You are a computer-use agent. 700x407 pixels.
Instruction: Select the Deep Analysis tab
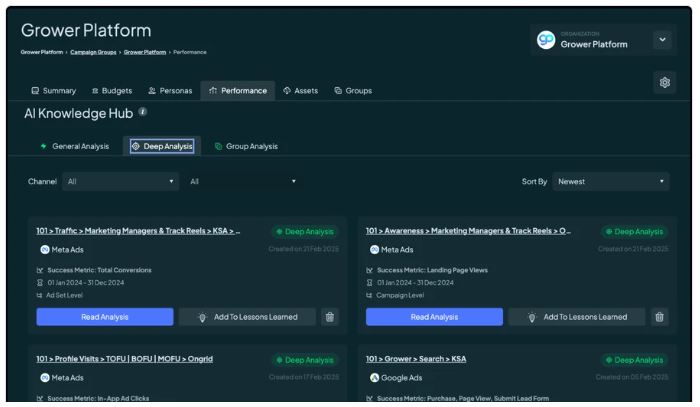click(x=162, y=146)
